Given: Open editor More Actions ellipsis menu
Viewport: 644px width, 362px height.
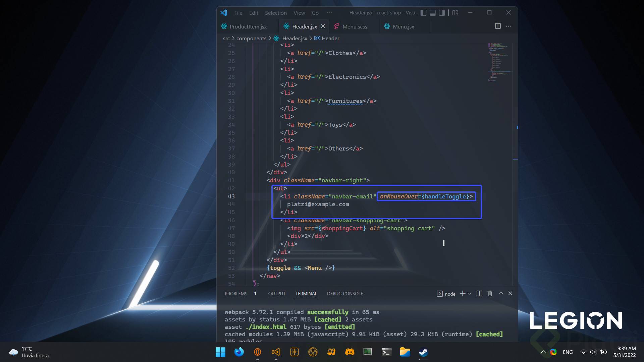Looking at the screenshot, I should 508,26.
